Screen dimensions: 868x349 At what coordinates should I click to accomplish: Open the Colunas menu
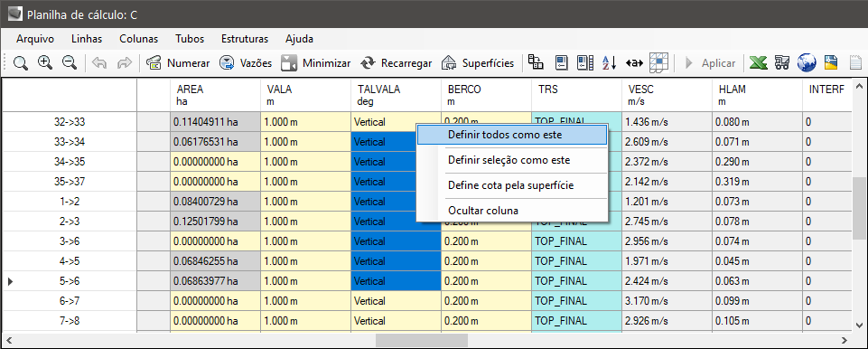click(138, 39)
